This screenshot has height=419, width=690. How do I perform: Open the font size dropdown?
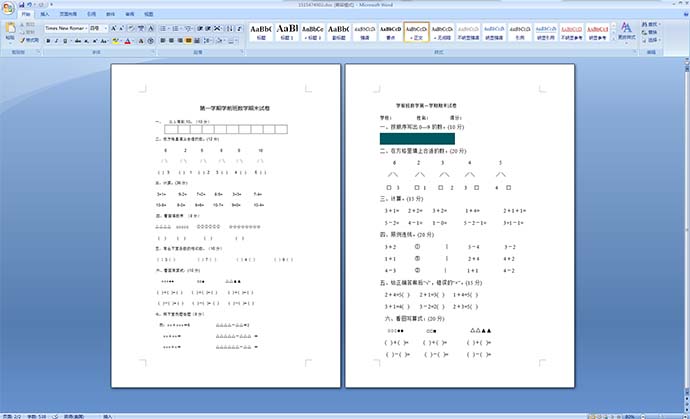[x=107, y=29]
